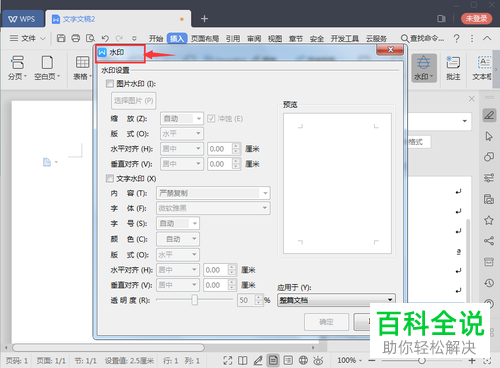Click the Print icon in quick toolbar
The image size is (500, 368).
pos(76,38)
